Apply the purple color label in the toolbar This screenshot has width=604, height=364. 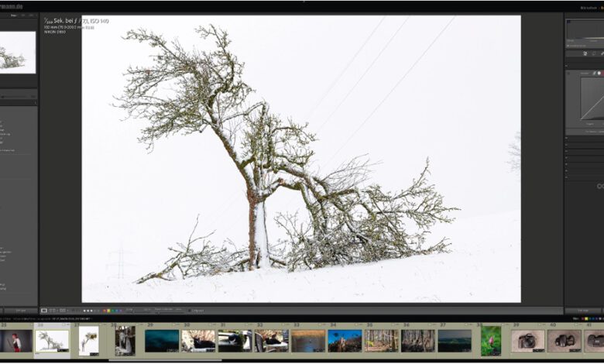coord(121,311)
